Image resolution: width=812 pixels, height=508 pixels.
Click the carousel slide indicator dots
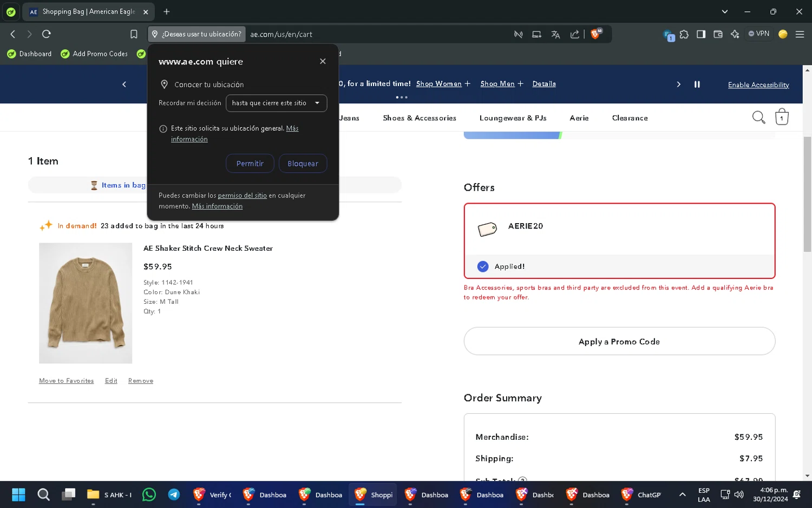coord(402,97)
